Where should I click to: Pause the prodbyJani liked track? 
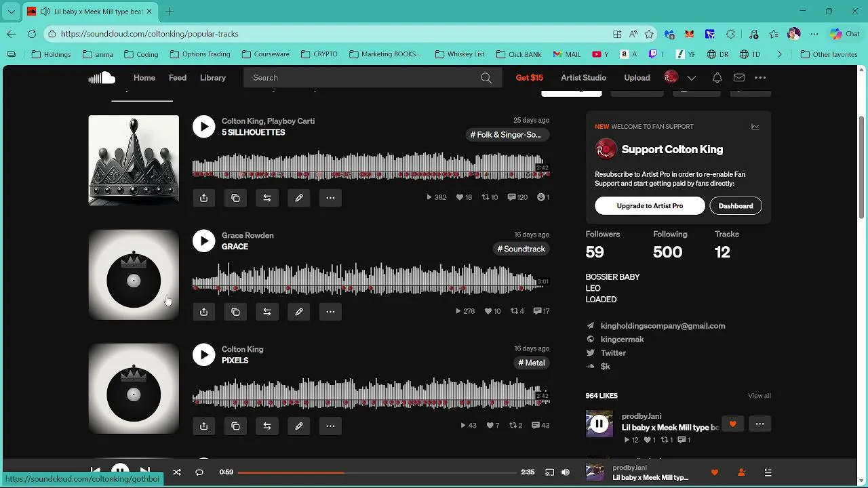click(599, 424)
